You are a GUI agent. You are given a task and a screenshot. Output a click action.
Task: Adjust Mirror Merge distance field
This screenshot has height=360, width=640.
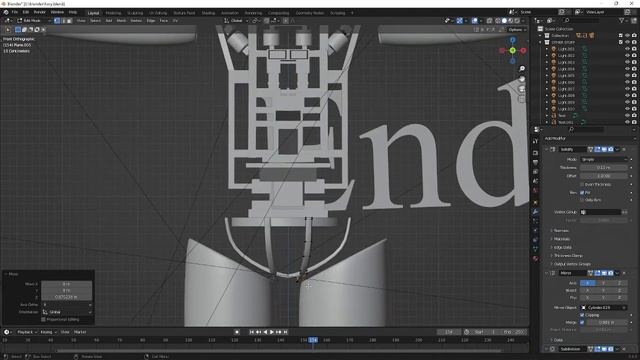(x=607, y=322)
